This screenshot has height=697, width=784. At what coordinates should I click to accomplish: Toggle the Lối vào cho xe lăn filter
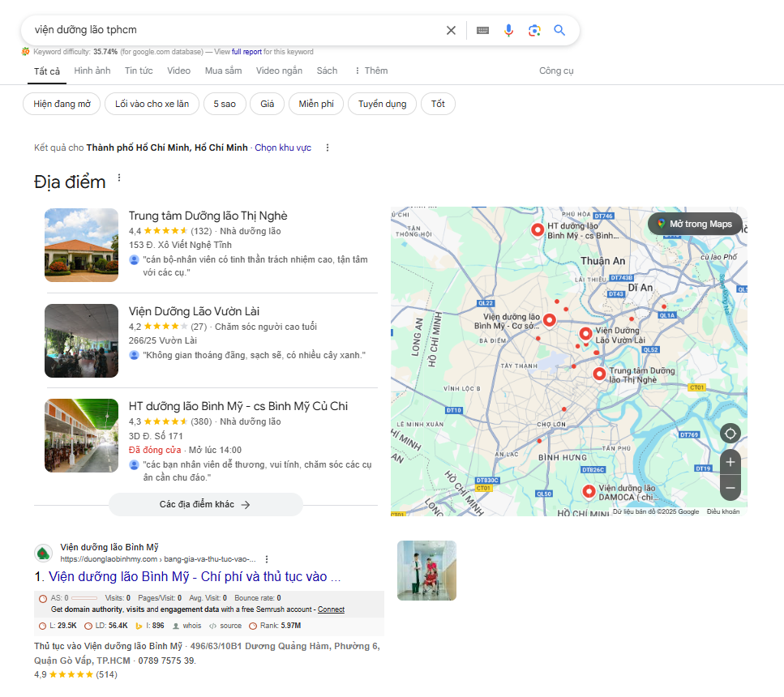[x=152, y=104]
